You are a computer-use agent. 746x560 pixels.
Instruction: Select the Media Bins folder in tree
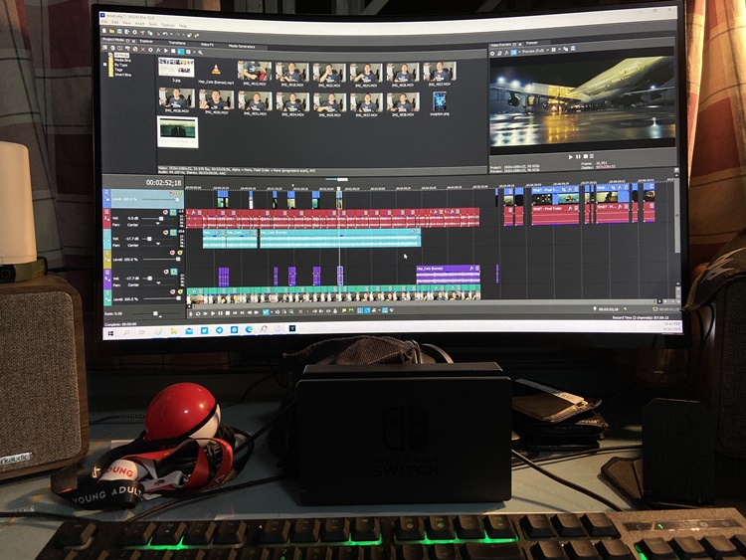point(122,61)
